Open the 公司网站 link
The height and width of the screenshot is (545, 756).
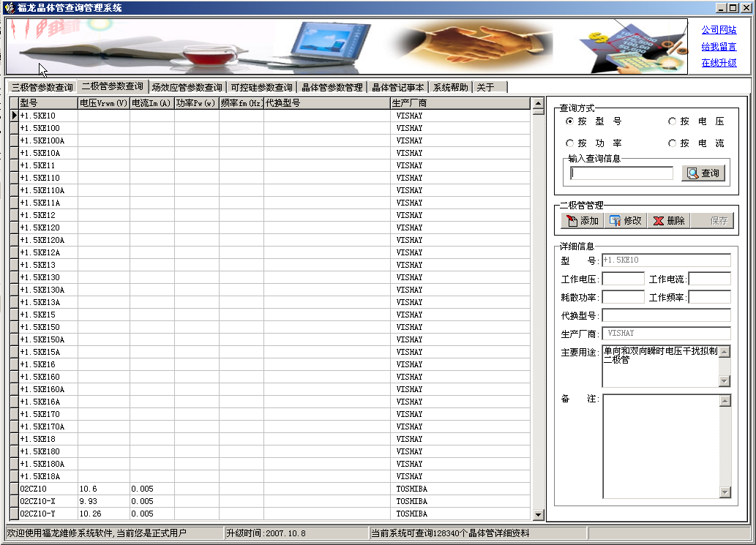click(719, 30)
